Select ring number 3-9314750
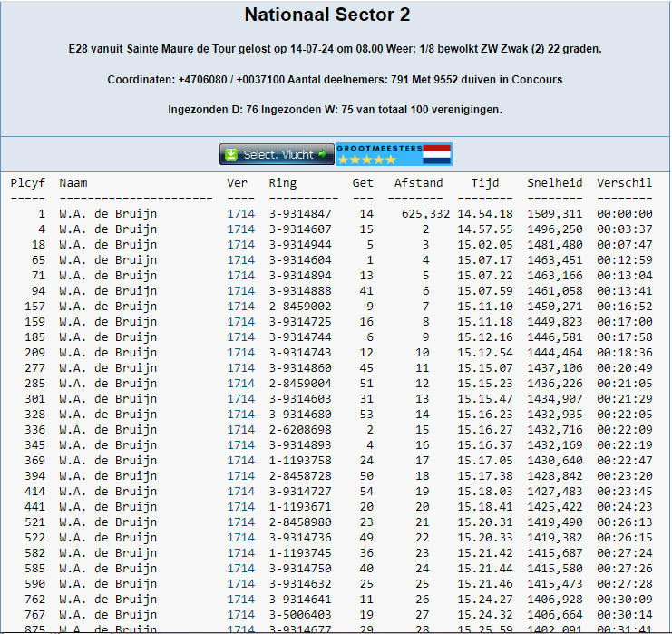672x634 pixels. pyautogui.click(x=300, y=569)
